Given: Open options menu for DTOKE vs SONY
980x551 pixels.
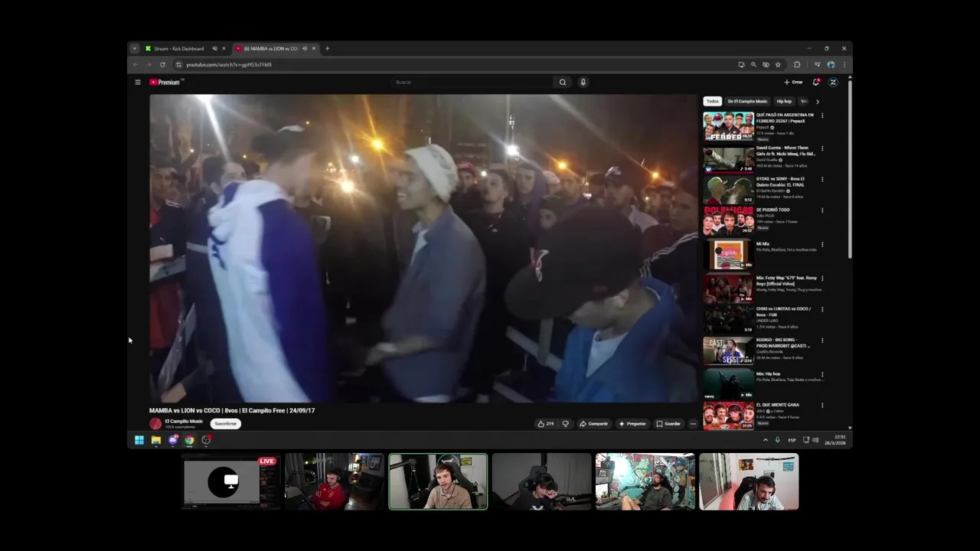Looking at the screenshot, I should (822, 179).
